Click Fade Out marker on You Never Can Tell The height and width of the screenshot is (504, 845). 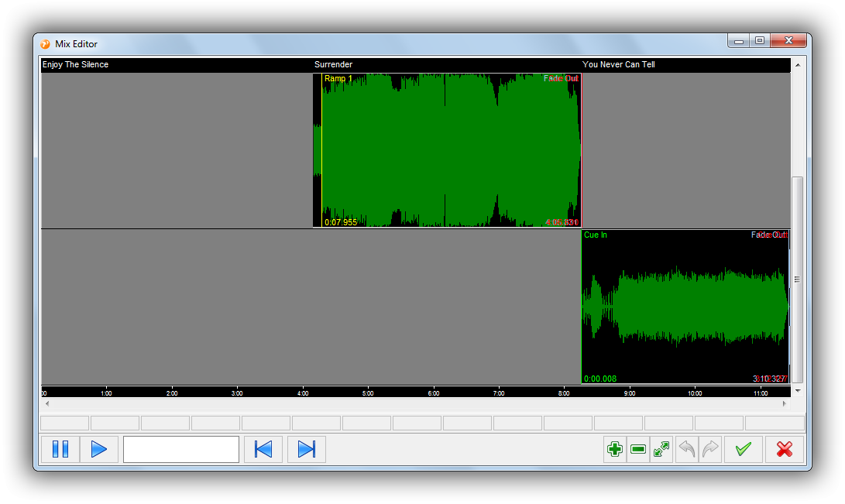[770, 235]
